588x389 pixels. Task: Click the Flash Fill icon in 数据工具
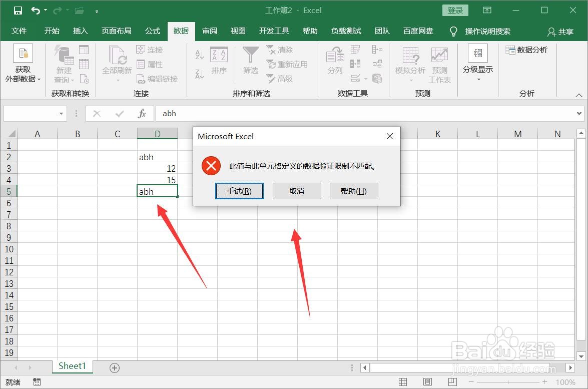pos(355,49)
